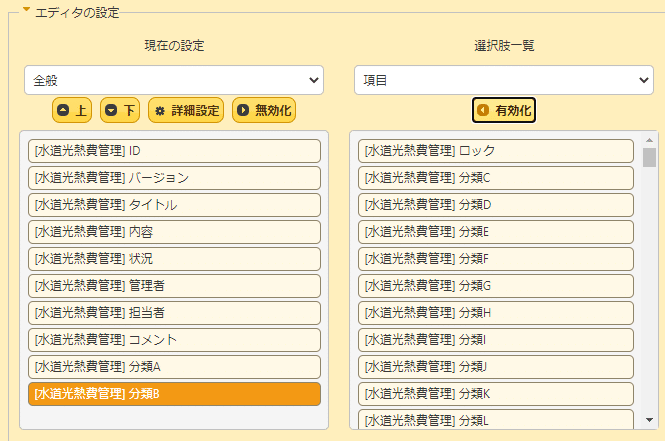The image size is (665, 441).
Task: Select [水道光熱費管理] 分類C item
Action: 496,178
